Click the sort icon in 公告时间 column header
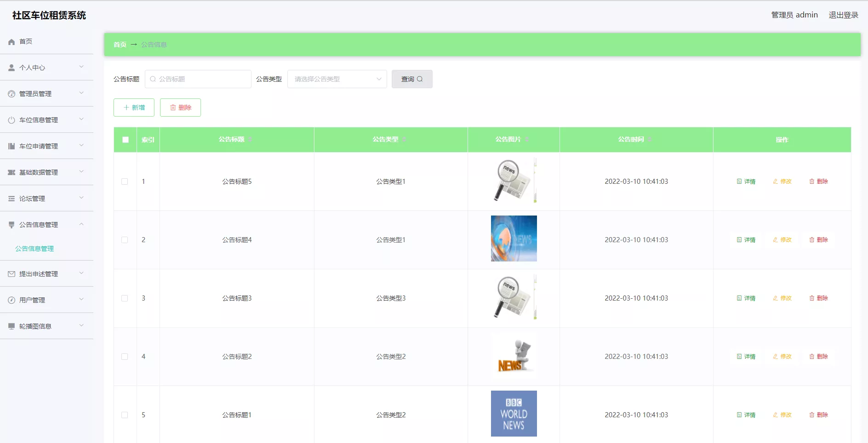Screen dimensions: 868x443 tap(650, 139)
